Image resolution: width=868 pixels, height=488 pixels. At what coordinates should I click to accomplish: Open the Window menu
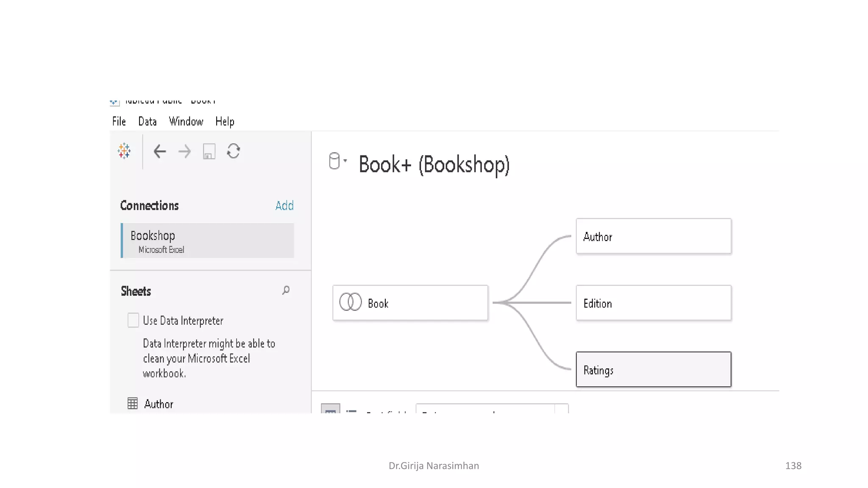(186, 122)
